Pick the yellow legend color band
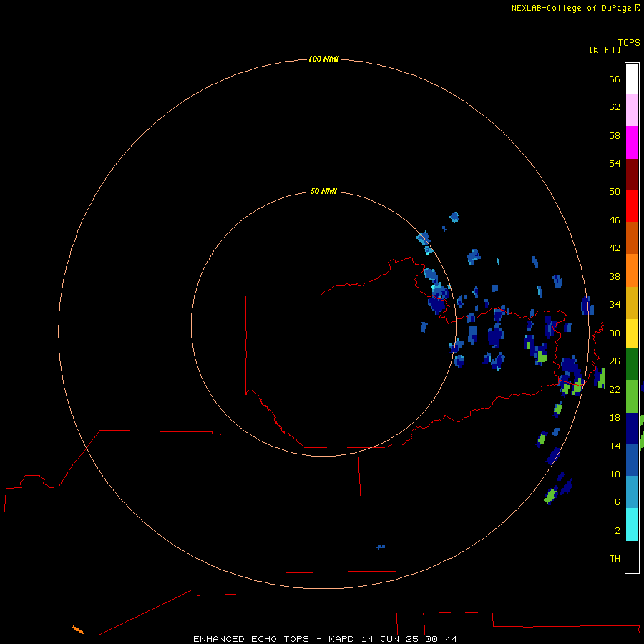This screenshot has width=644, height=644. (x=632, y=333)
